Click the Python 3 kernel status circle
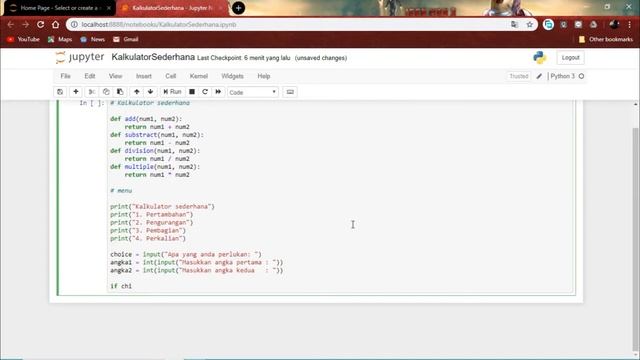 point(581,76)
